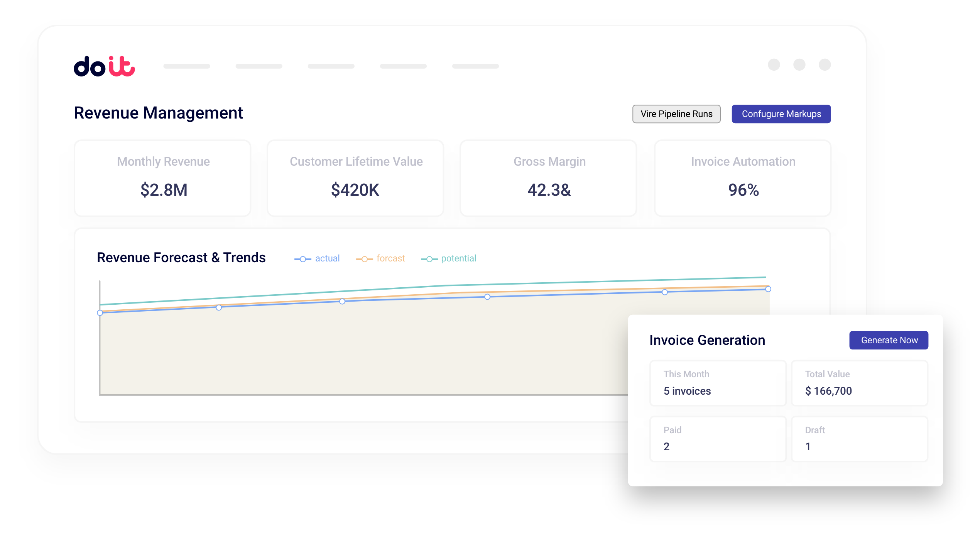Click the Invoice Automation card
This screenshot has height=536, width=980.
[x=743, y=178]
